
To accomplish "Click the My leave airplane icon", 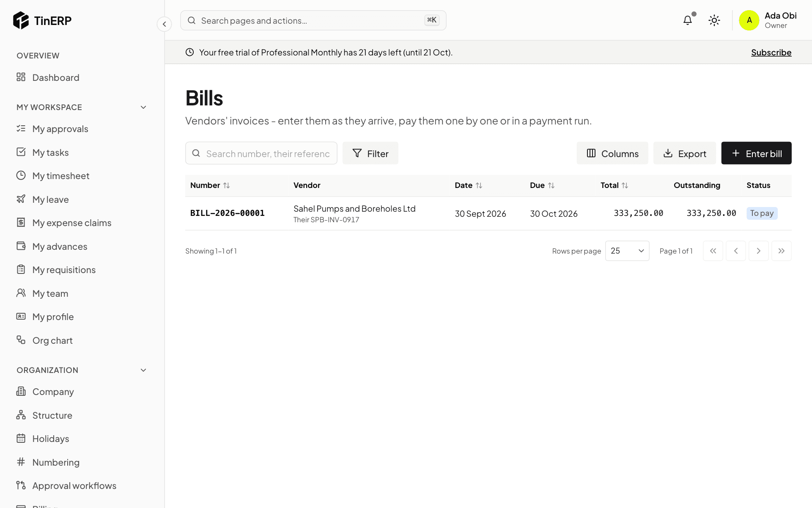I will point(21,199).
